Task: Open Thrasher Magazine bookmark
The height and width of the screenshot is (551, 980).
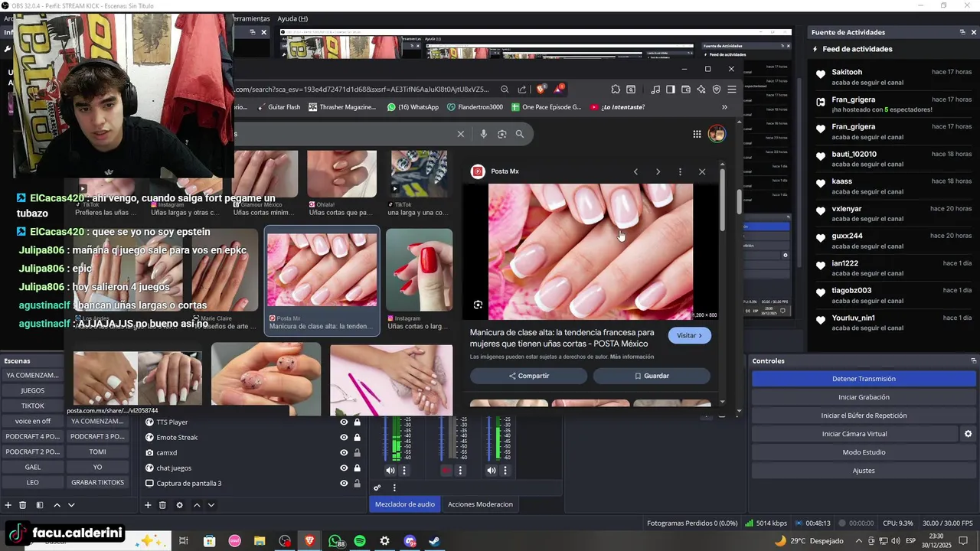Action: point(342,107)
